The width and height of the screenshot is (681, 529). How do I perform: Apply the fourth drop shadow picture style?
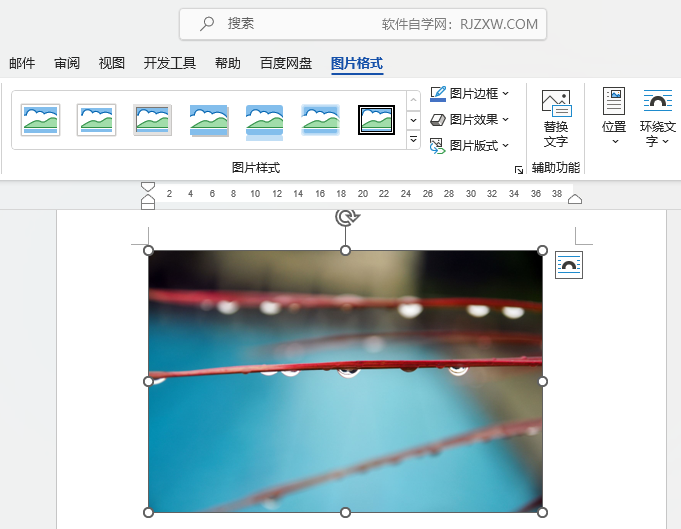tap(209, 120)
